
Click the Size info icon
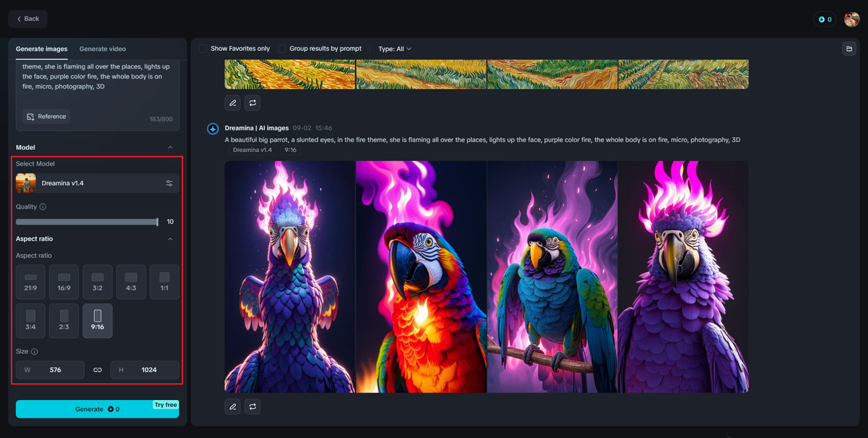[35, 352]
